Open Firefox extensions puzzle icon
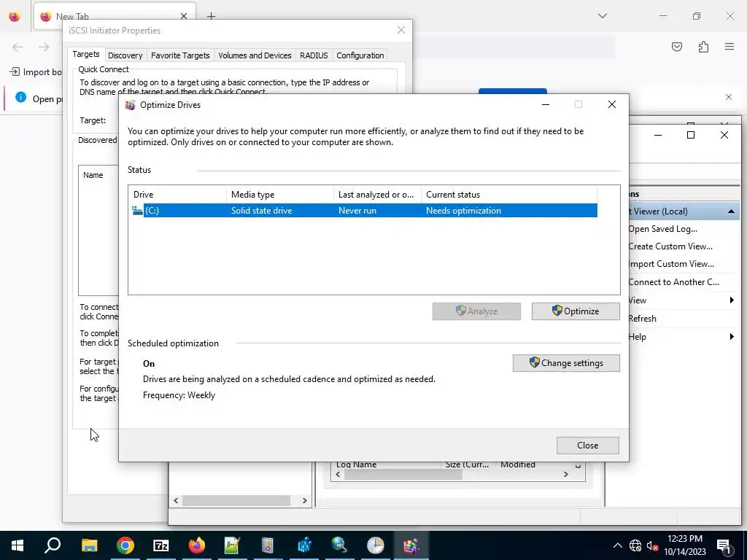Screen dimensions: 747x560 [703, 47]
